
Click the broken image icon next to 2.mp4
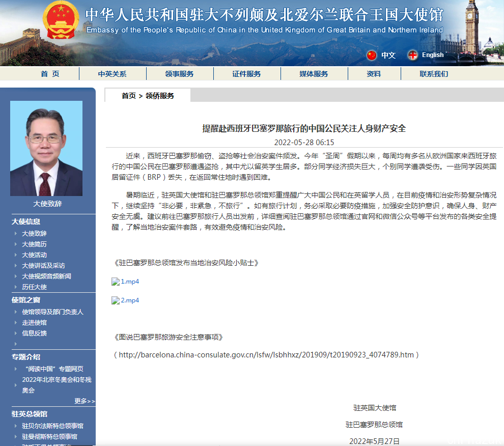pos(116,300)
